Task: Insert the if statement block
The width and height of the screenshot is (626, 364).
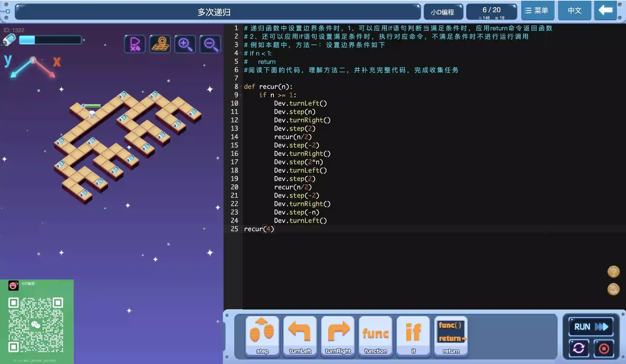Action: point(413,336)
